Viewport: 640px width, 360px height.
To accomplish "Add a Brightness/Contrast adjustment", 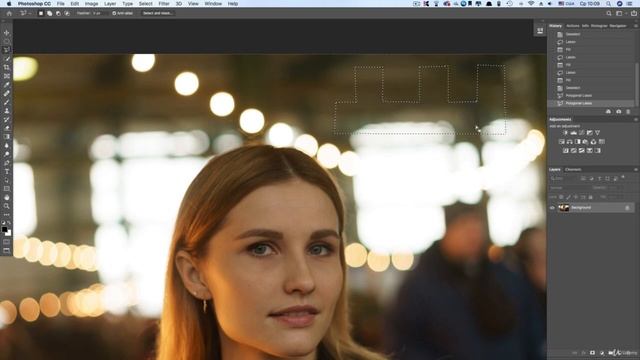I will tap(565, 133).
